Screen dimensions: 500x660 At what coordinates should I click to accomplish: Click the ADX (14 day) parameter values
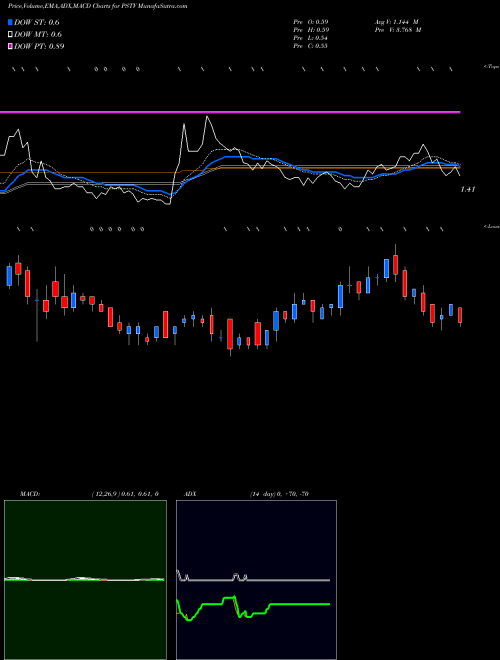[279, 494]
